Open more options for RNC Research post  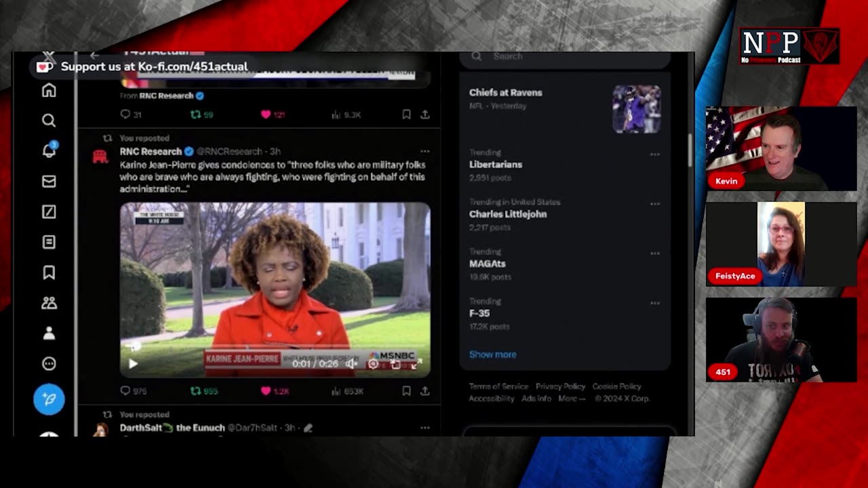pos(425,151)
